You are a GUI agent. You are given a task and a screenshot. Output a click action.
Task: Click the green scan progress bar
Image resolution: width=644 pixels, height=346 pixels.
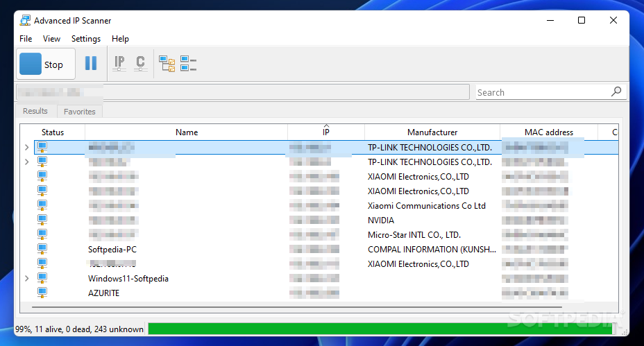coord(382,329)
